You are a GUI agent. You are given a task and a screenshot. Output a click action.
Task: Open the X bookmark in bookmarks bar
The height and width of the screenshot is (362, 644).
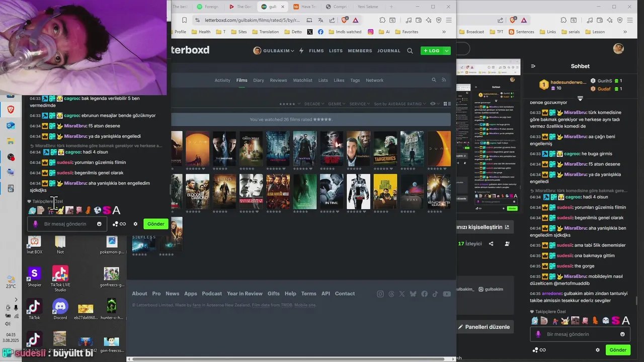tap(309, 32)
